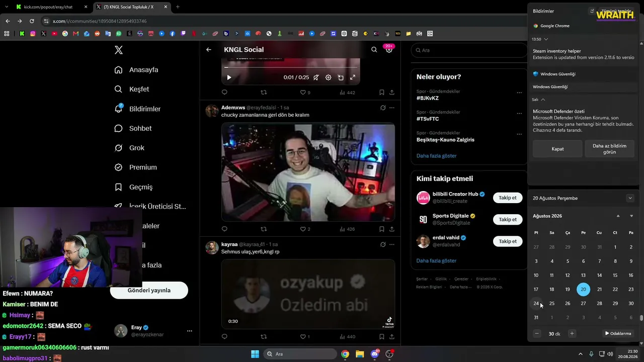Select August 20 in the calendar
Viewport: 644px width, 362px height.
(583, 289)
